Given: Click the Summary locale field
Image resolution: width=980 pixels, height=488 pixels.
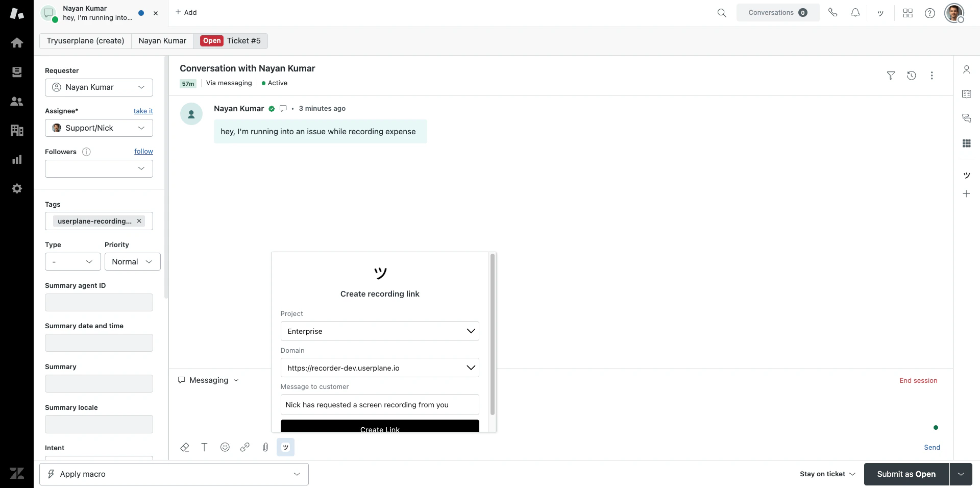Looking at the screenshot, I should pyautogui.click(x=99, y=424).
